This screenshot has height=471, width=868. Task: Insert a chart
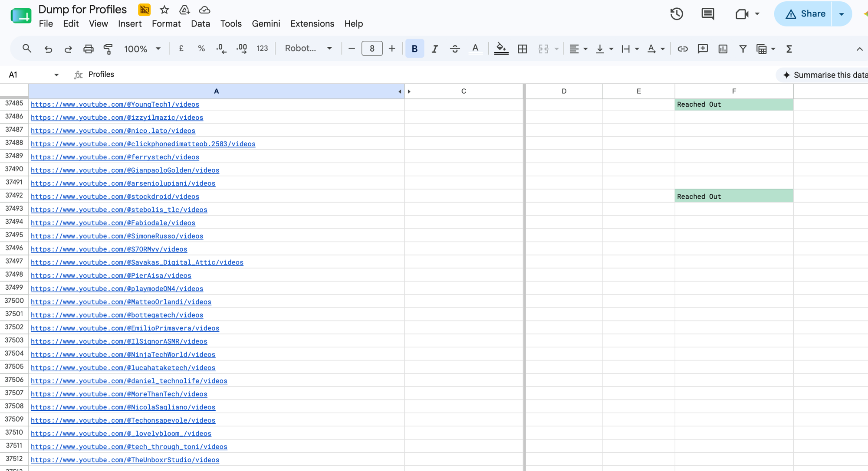pos(723,49)
